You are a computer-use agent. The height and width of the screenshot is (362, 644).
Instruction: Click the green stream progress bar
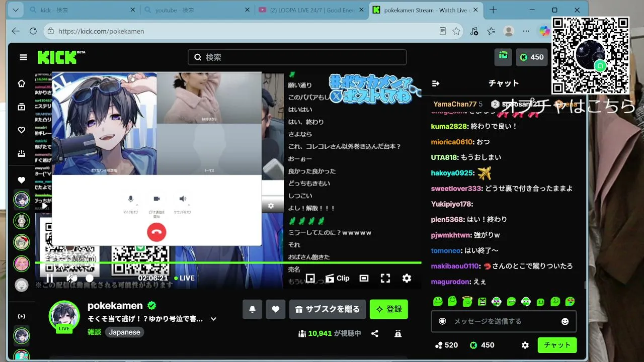click(x=228, y=263)
